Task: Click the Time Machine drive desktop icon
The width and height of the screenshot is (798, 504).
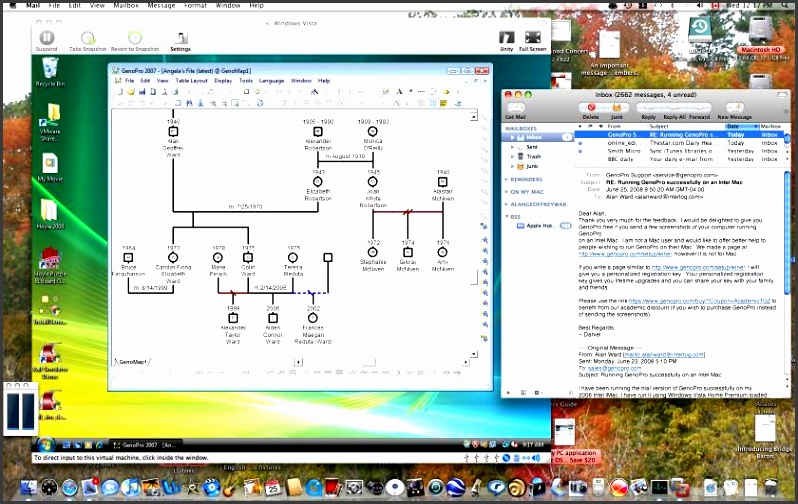Action: click(700, 30)
